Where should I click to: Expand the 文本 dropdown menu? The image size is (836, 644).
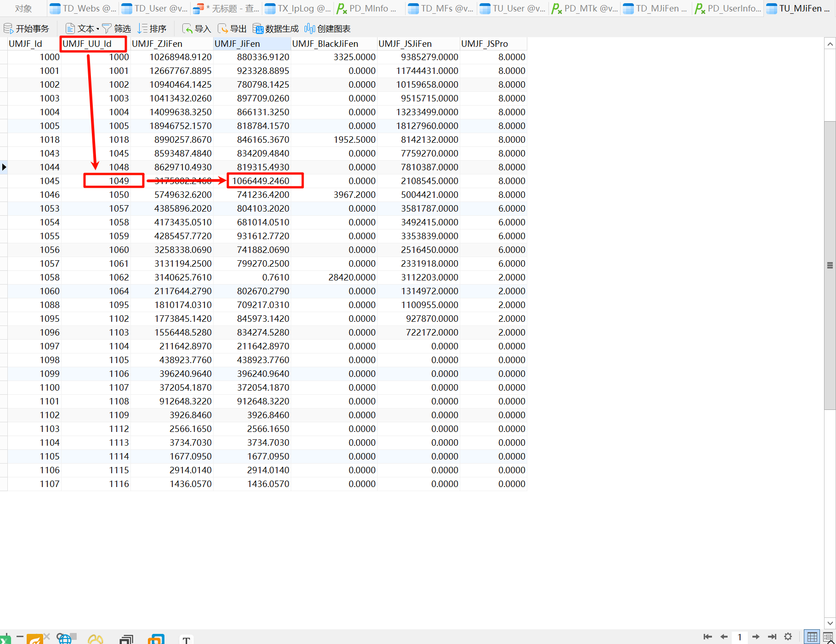[x=98, y=29]
